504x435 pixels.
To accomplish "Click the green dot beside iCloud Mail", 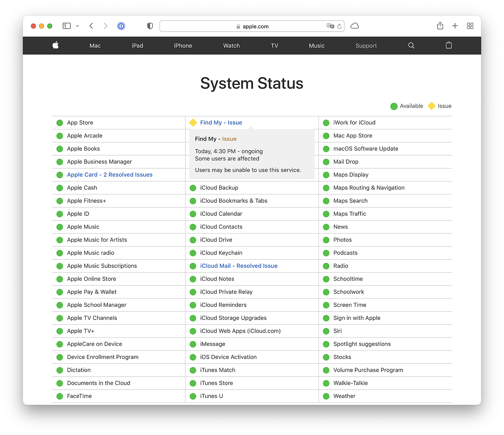I will [193, 266].
